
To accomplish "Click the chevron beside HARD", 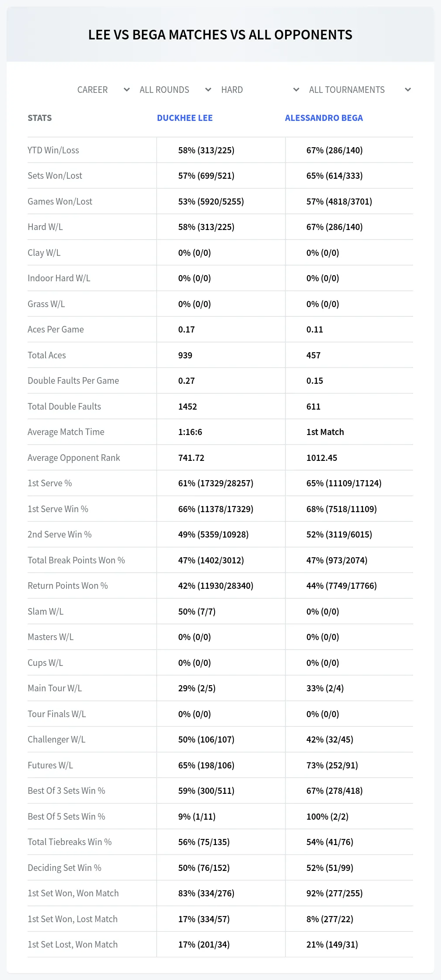I will pyautogui.click(x=296, y=90).
